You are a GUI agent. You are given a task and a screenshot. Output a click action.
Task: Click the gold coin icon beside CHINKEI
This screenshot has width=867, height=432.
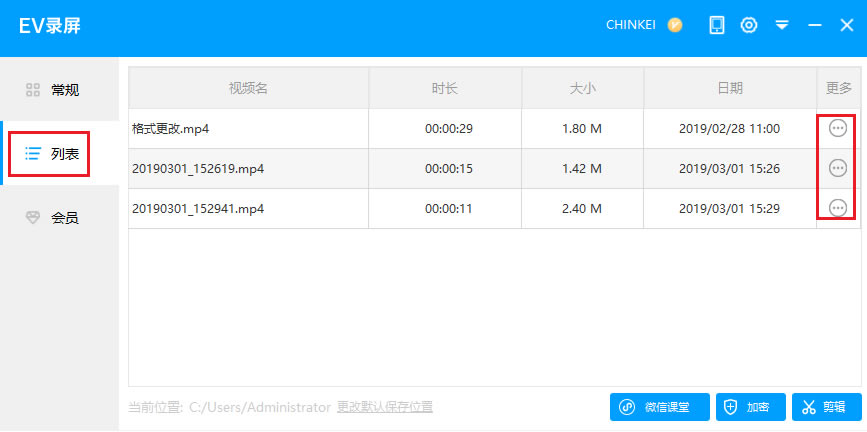point(675,25)
